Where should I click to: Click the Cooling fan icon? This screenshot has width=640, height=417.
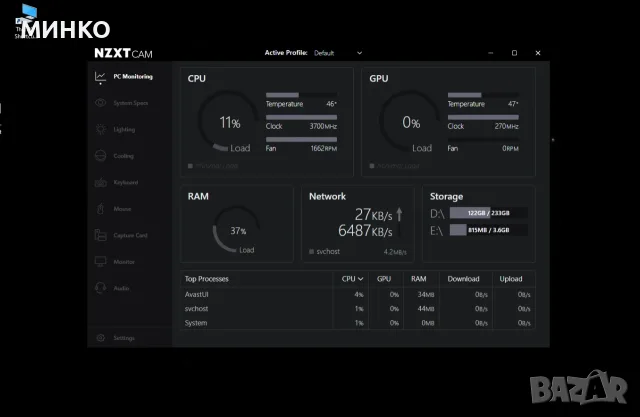pyautogui.click(x=100, y=156)
